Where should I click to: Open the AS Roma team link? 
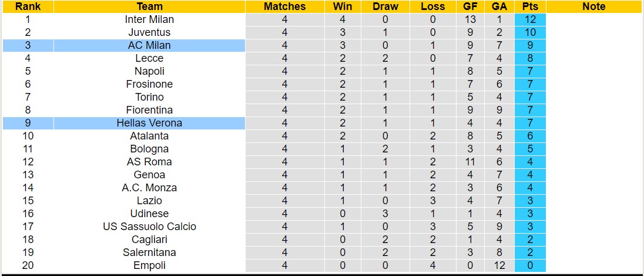[x=149, y=162]
